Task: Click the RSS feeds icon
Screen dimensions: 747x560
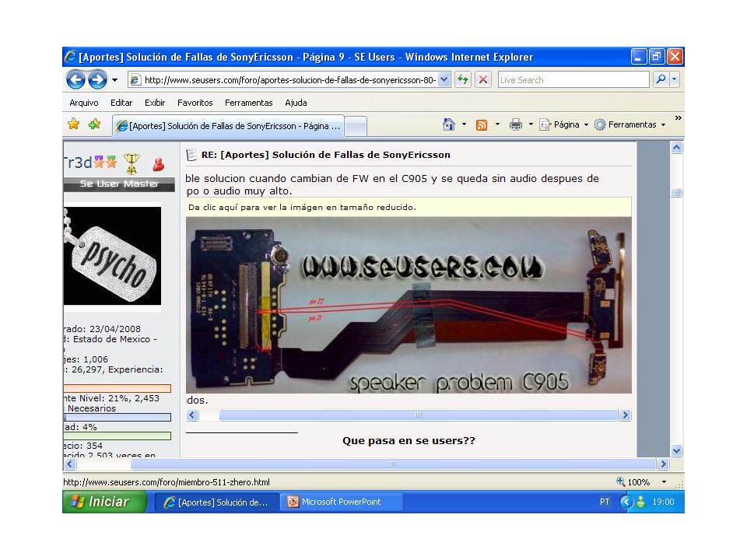Action: [x=482, y=124]
